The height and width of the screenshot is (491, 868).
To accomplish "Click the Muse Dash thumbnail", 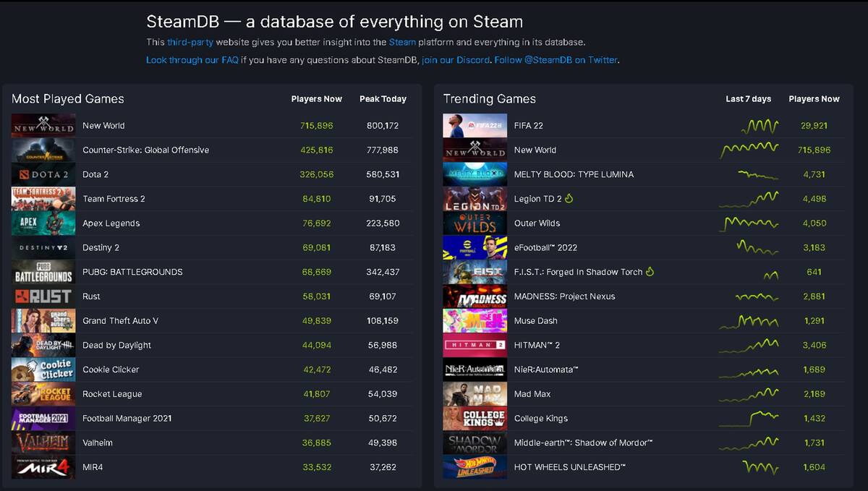I will [475, 321].
